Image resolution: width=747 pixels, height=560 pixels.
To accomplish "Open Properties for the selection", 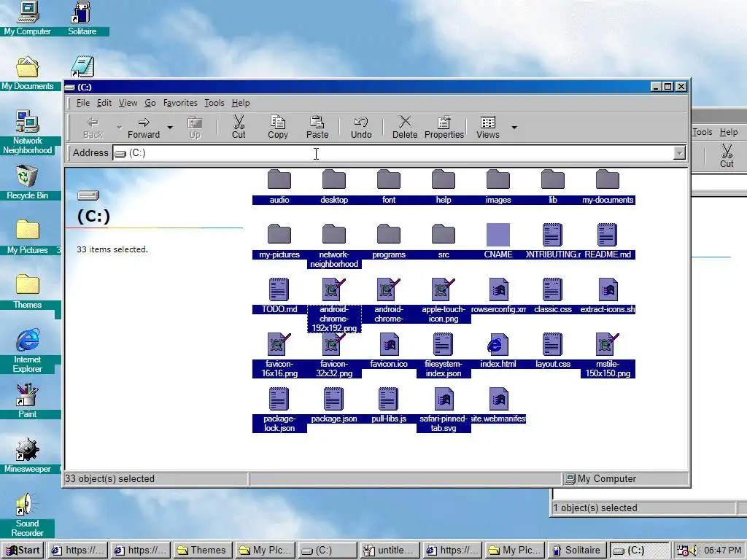I will [x=444, y=128].
